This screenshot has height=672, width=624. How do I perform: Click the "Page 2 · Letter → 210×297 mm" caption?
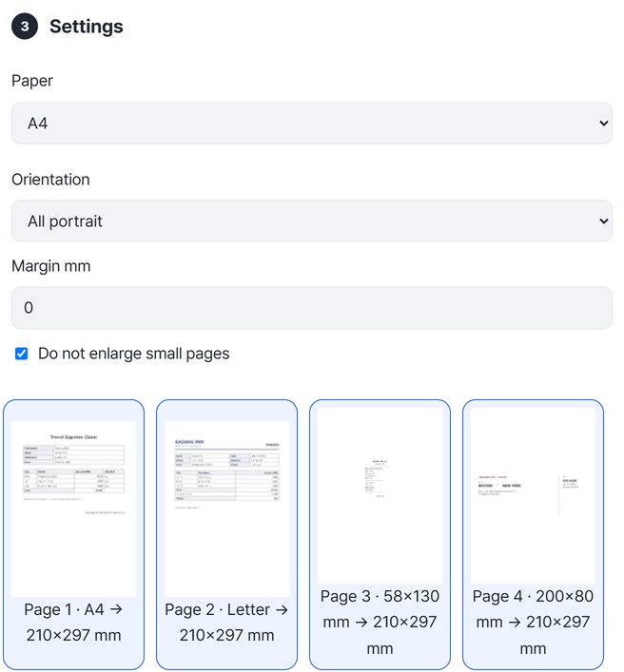click(x=227, y=623)
